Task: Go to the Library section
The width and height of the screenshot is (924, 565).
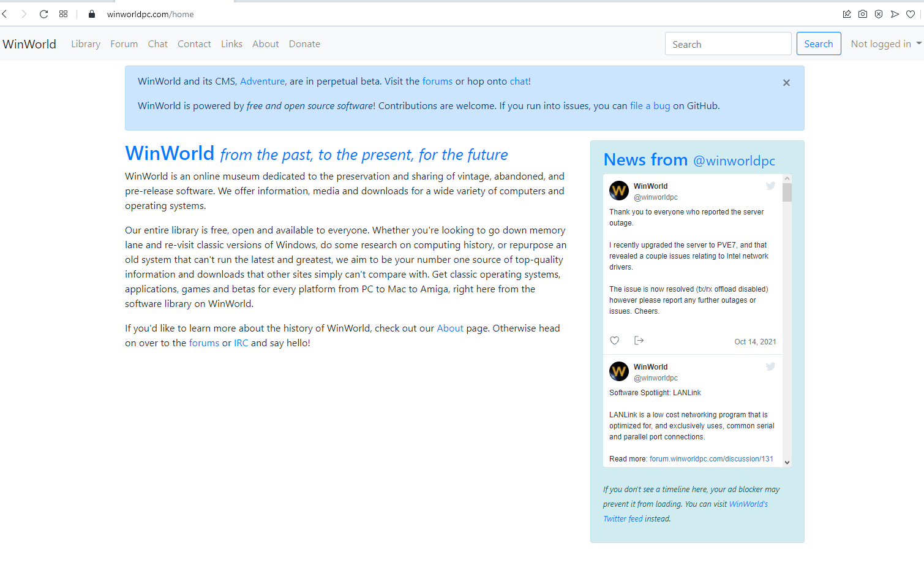Action: click(85, 44)
